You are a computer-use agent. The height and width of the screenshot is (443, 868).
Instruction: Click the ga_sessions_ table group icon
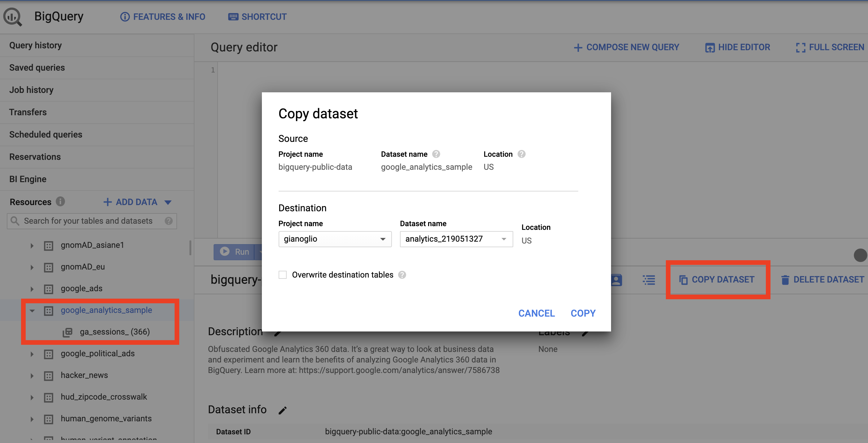pyautogui.click(x=67, y=332)
